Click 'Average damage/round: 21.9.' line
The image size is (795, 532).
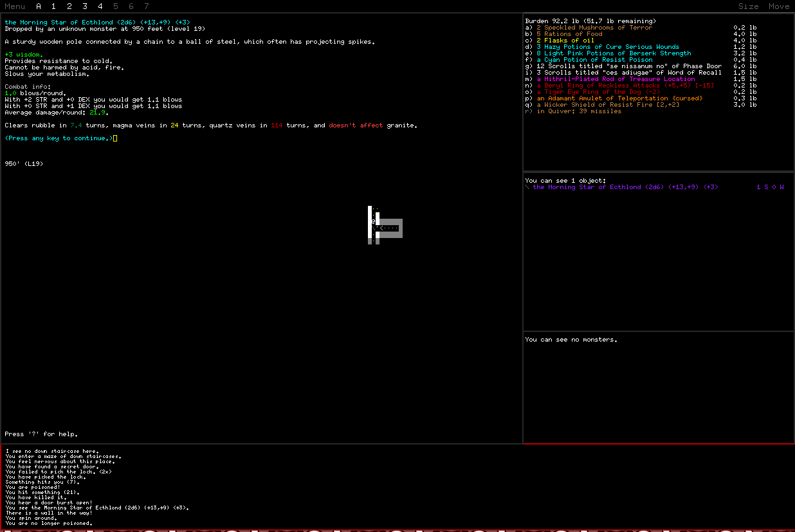tap(57, 113)
